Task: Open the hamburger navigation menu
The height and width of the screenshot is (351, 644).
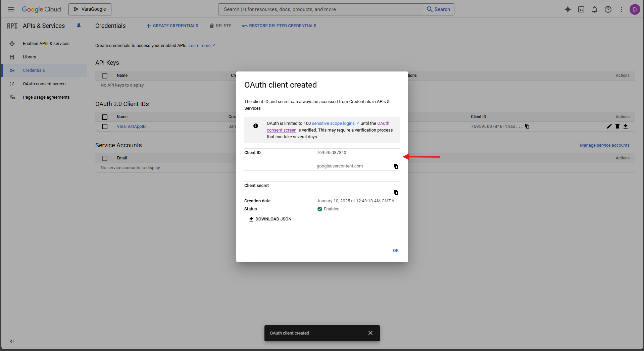Action: tap(11, 9)
